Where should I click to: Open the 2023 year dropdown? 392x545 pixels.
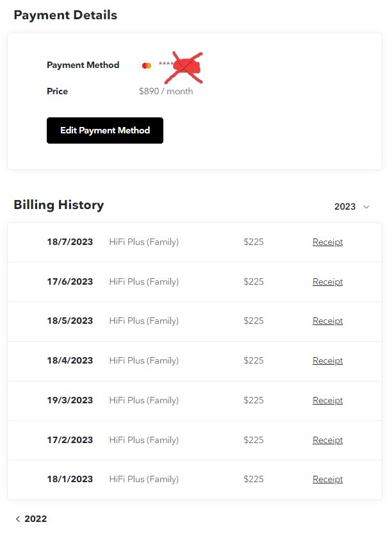click(352, 207)
